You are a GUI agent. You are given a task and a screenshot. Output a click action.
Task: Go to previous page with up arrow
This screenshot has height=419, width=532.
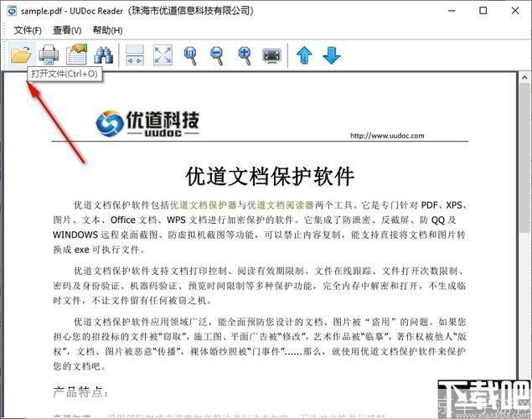coord(304,55)
